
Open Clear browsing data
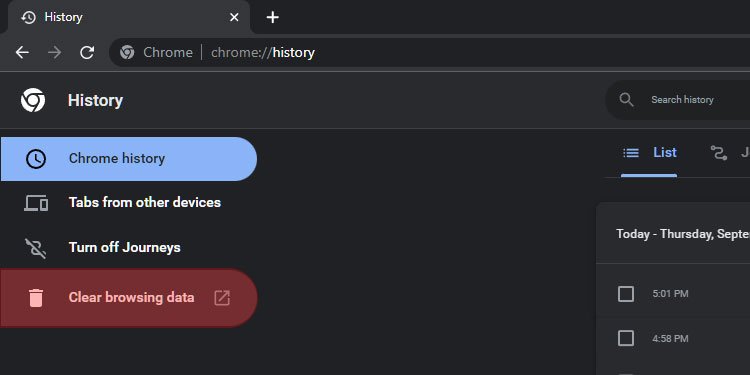click(129, 298)
